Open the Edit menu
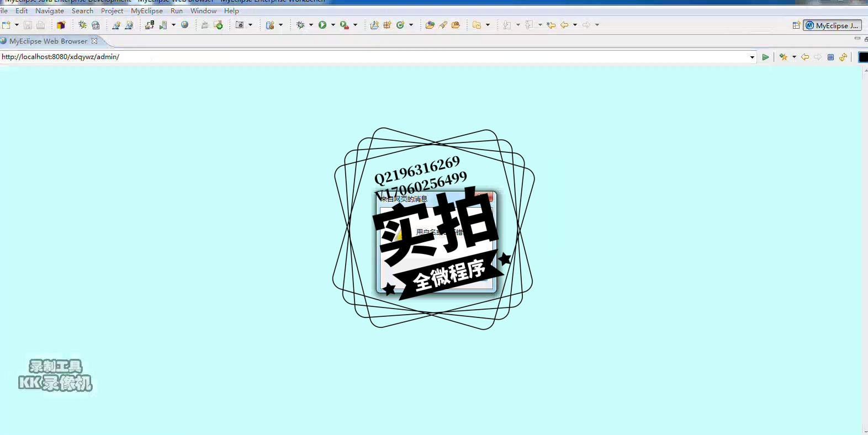 pyautogui.click(x=22, y=10)
